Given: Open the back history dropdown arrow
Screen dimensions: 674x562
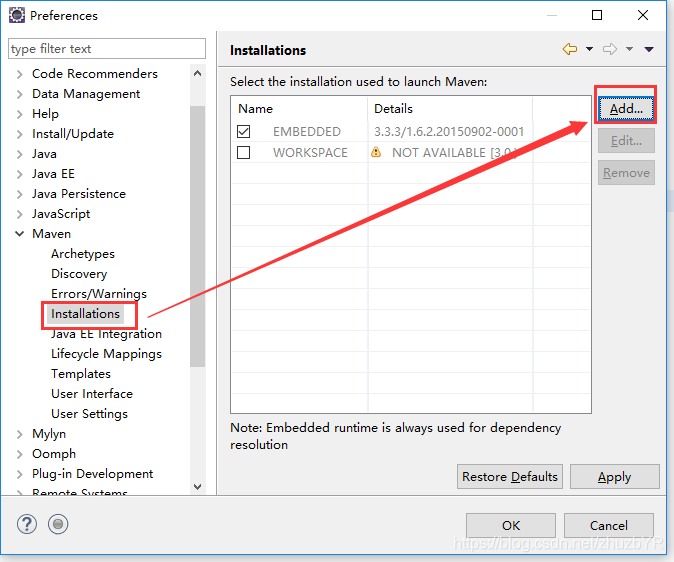Looking at the screenshot, I should click(x=589, y=49).
